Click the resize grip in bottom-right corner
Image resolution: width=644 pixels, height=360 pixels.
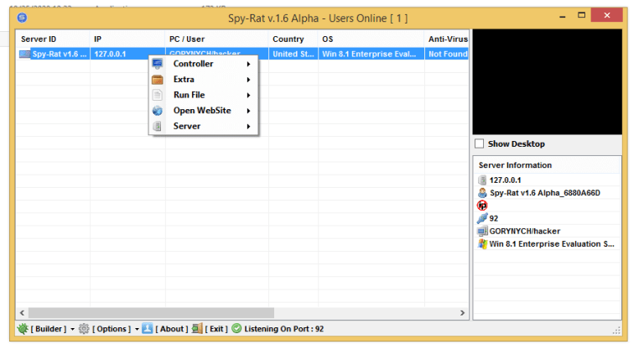(x=616, y=330)
